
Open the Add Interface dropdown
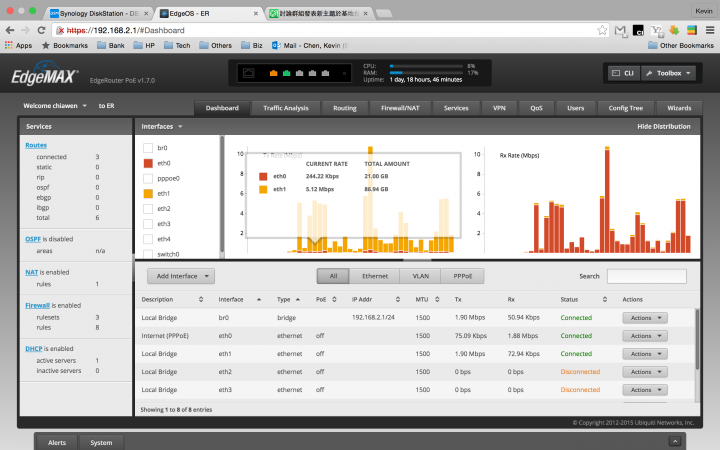(181, 276)
